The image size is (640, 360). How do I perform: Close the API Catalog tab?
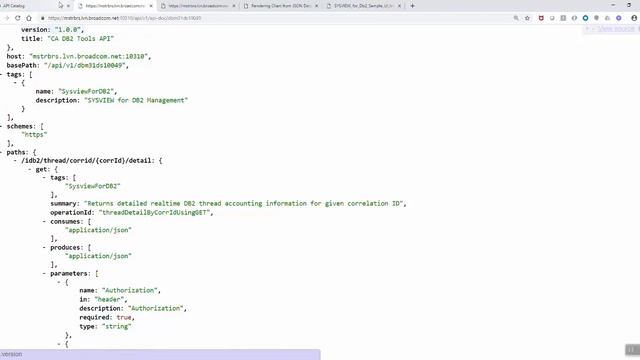pos(68,6)
